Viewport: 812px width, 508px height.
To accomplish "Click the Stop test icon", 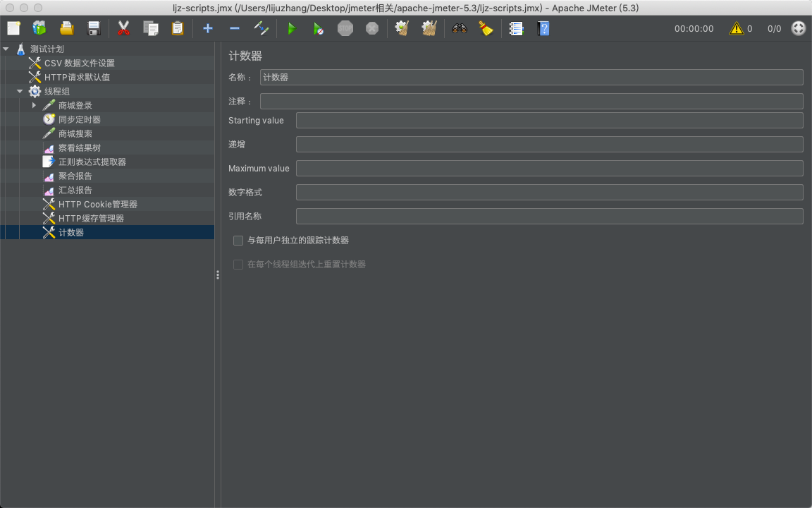I will coord(345,28).
